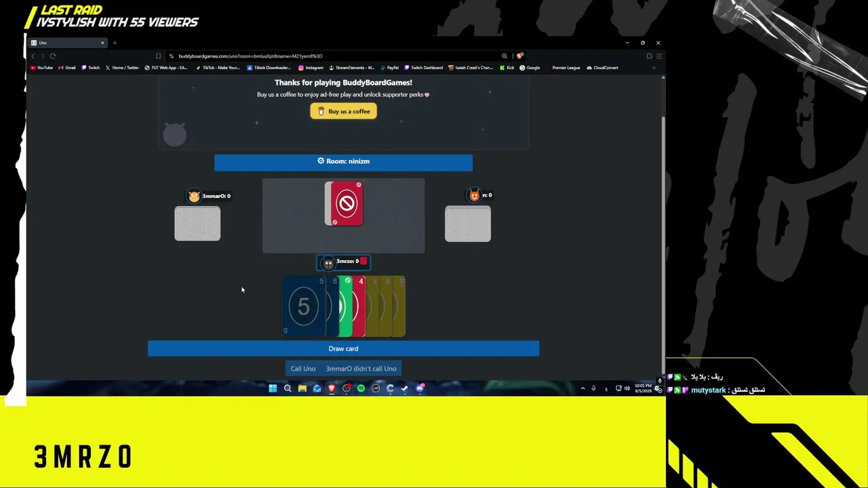Open Spotify from the taskbar
Viewport: 868px width, 488px height.
point(361,388)
